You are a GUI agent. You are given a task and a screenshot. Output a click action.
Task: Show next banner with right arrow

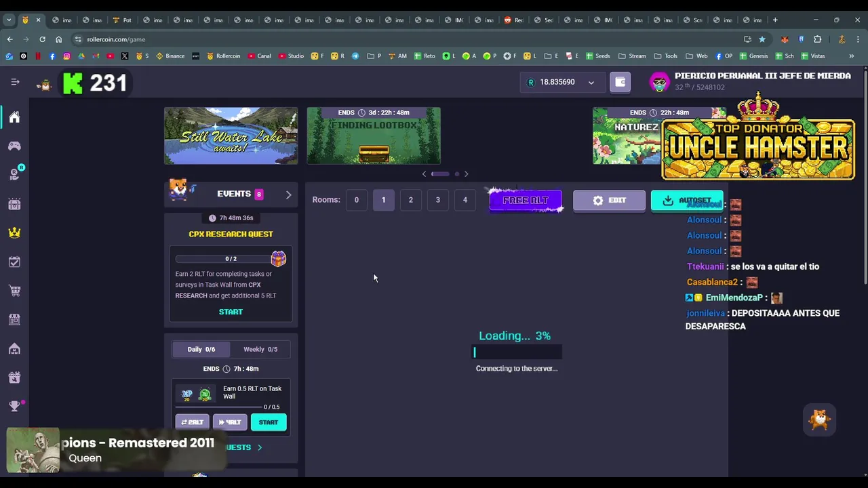click(466, 174)
